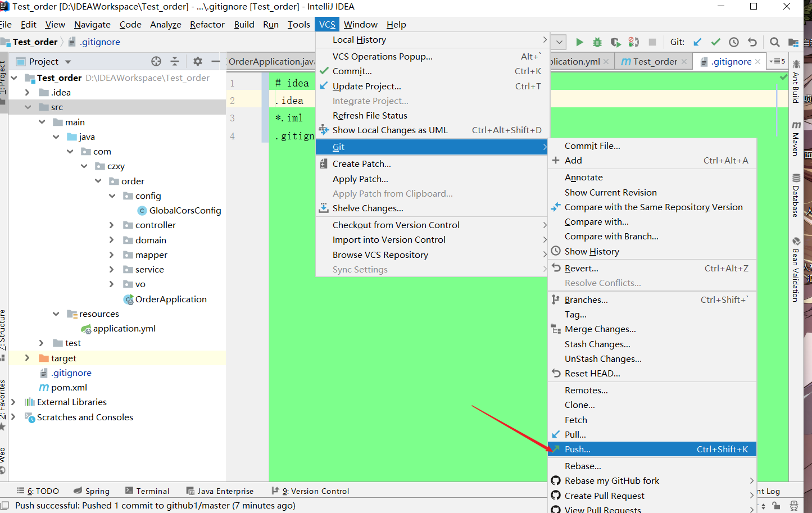Select Rebase my GitHub fork
Screen dimensions: 812x513
coord(652,480)
